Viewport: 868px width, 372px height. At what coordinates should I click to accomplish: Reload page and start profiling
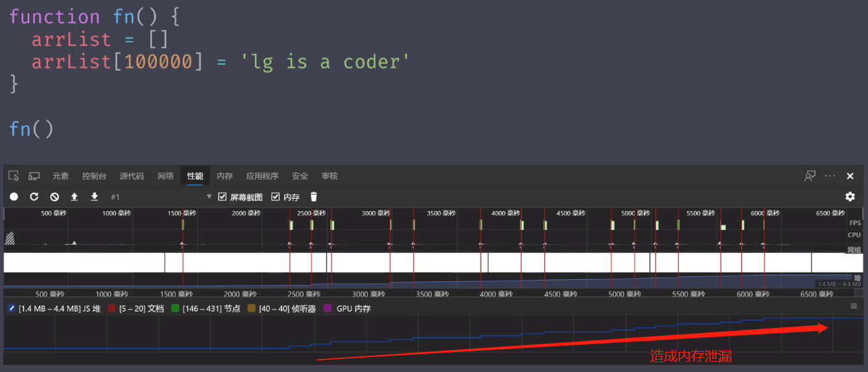point(34,197)
